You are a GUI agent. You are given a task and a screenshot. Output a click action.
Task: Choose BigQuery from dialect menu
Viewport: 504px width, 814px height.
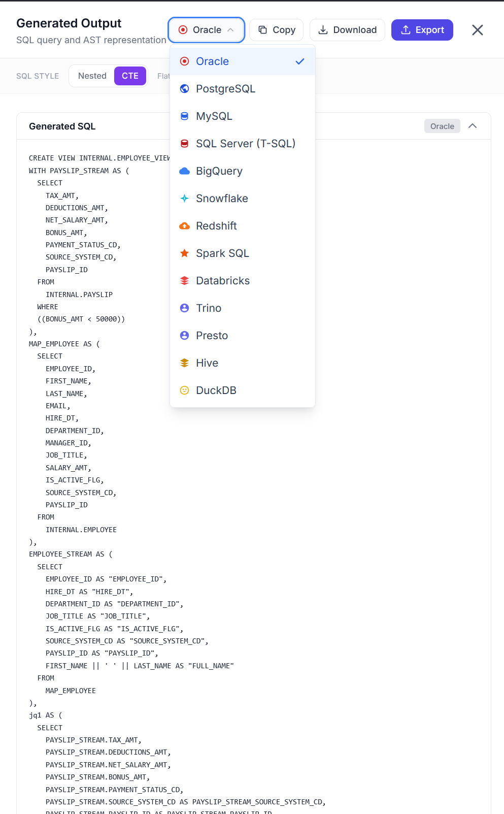click(x=243, y=171)
